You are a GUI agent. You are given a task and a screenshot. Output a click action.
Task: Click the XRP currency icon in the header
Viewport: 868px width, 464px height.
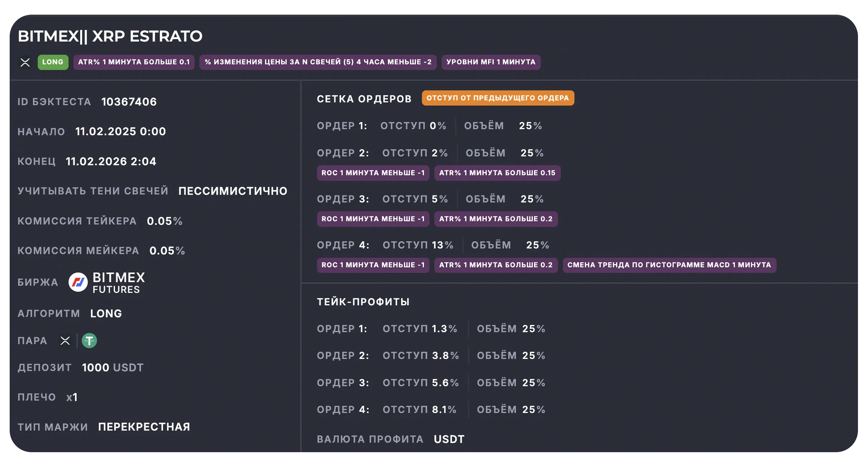pyautogui.click(x=25, y=62)
